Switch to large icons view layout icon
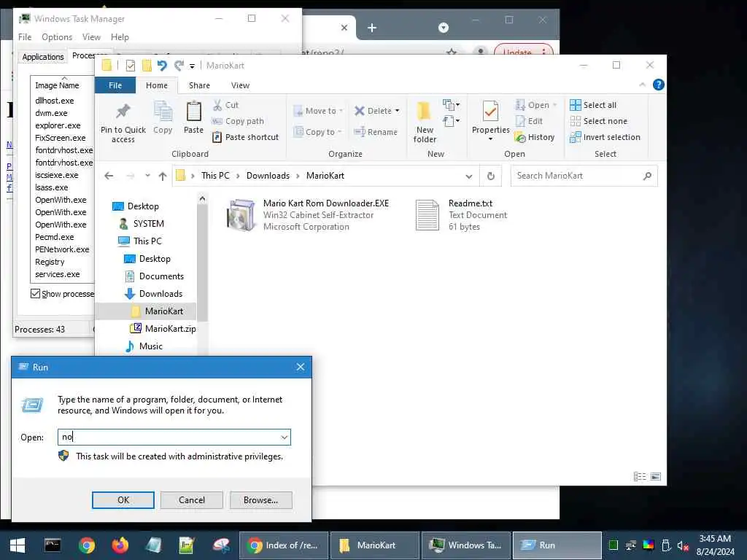 656,476
